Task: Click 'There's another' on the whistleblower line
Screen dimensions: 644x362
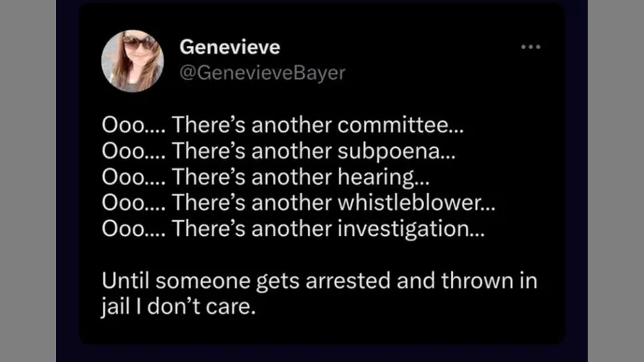Action: 252,203
